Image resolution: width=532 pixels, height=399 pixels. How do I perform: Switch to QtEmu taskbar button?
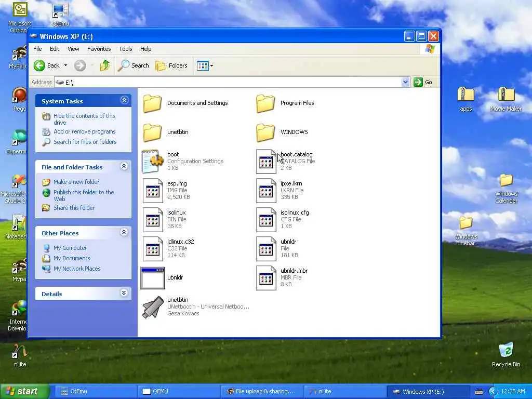click(96, 392)
